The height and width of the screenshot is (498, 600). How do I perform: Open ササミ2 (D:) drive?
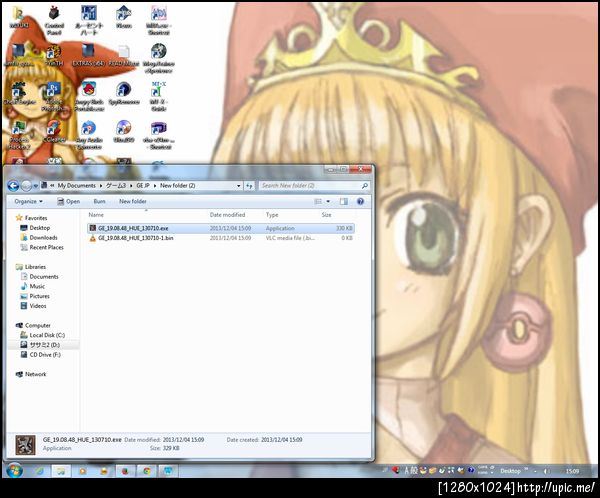pyautogui.click(x=41, y=345)
